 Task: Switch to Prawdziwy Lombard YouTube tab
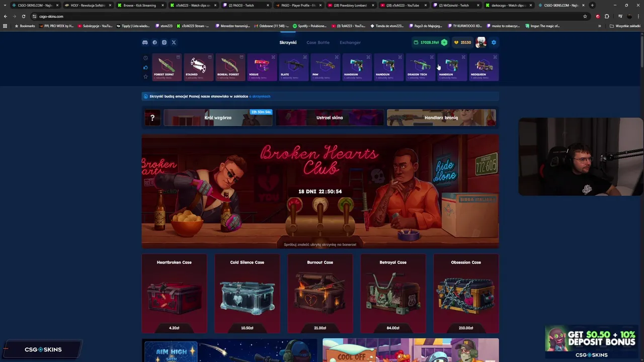click(x=350, y=5)
